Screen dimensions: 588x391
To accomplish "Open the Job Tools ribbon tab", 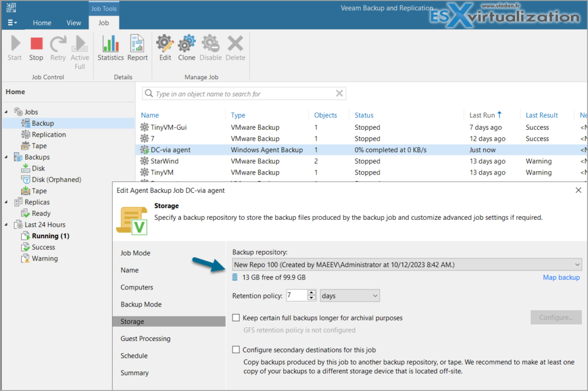I will (103, 8).
